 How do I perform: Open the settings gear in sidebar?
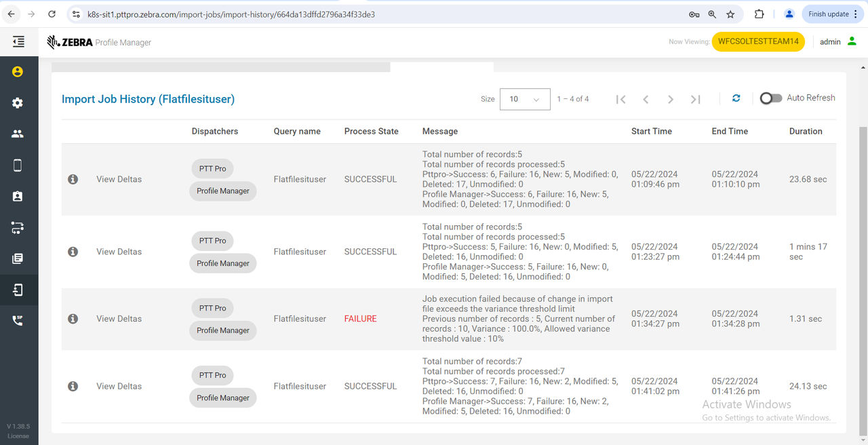click(18, 103)
